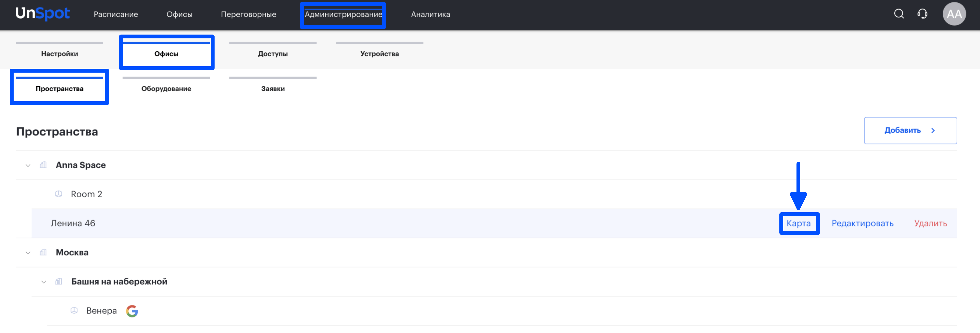The image size is (980, 333).
Task: Switch to the Настройки tab
Action: pos(59,54)
